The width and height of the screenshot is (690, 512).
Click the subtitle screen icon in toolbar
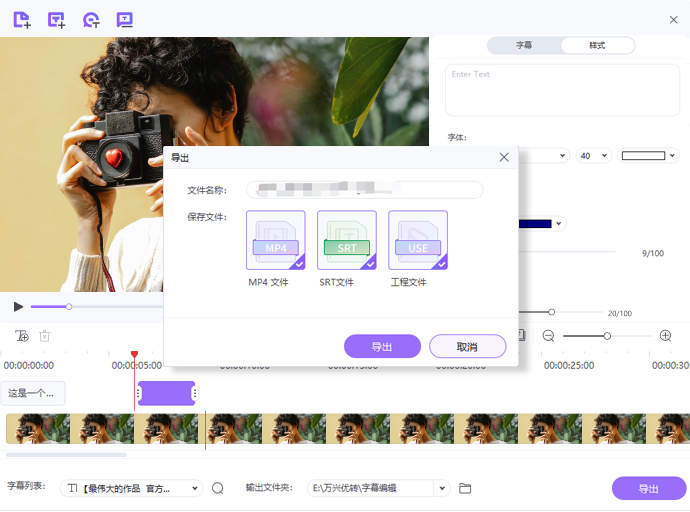coord(125,20)
